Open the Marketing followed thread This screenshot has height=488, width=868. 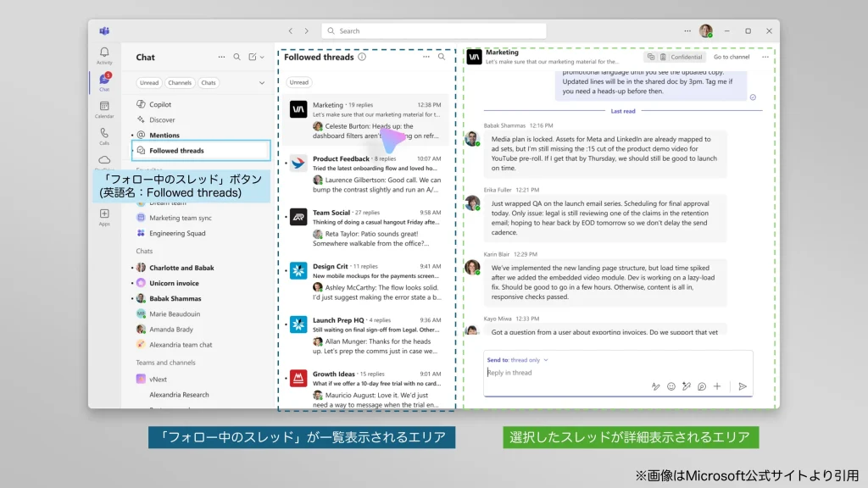tap(365, 120)
